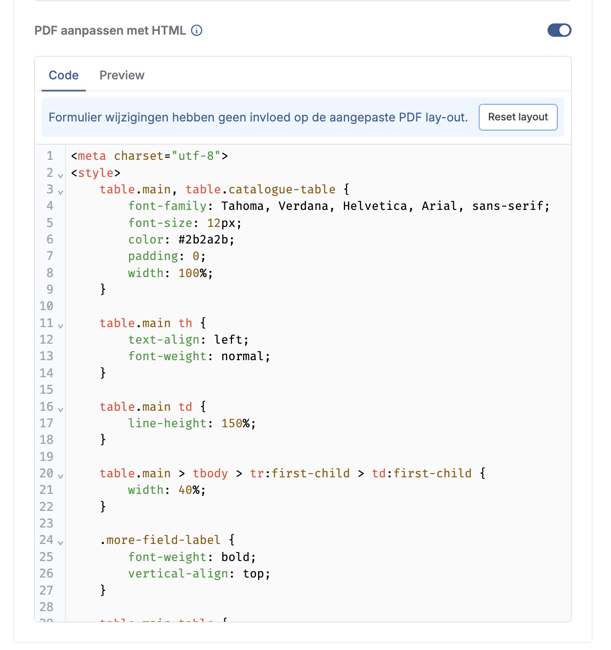Disable the PDF aanpassen met HTML switch
This screenshot has height=650, width=611.
click(559, 30)
